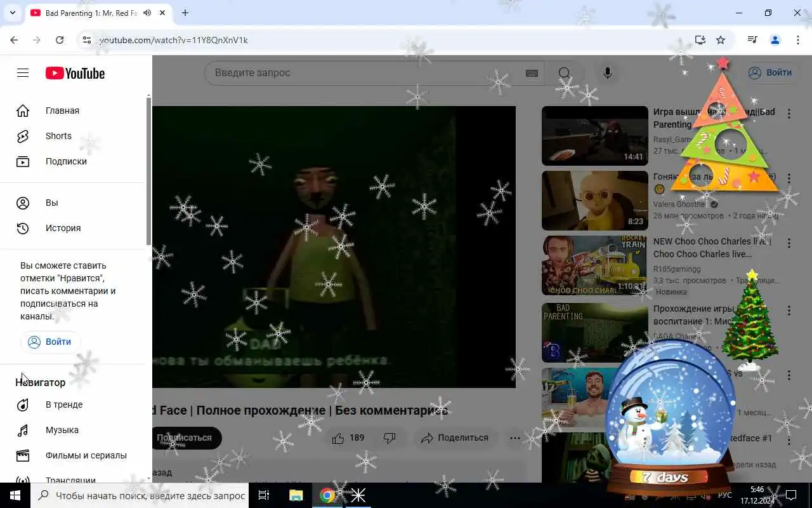812x508 pixels.
Task: Open options for Прохождение игры video
Action: coord(789,311)
